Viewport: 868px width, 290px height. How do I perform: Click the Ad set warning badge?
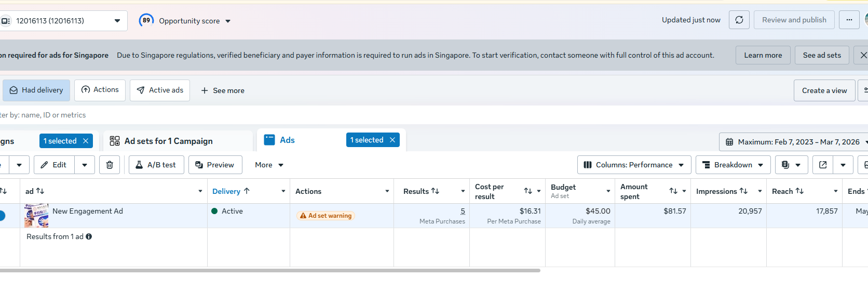tap(325, 216)
